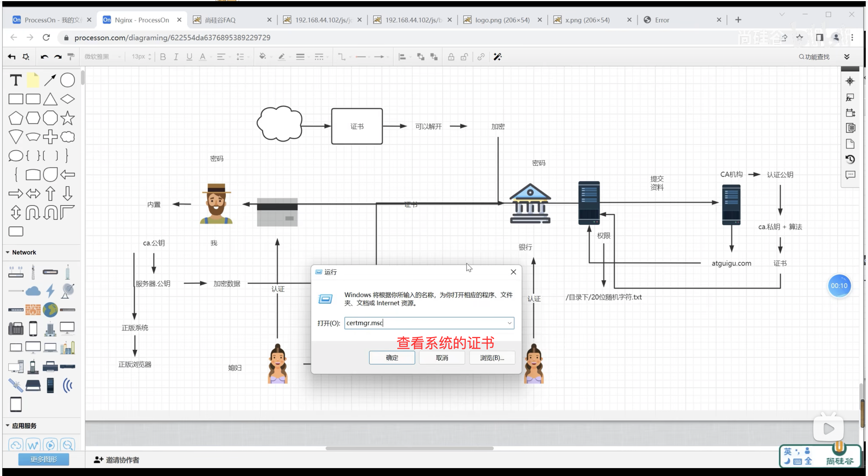The width and height of the screenshot is (868, 476).
Task: Click the 确定 button in Run dialog
Action: point(391,358)
